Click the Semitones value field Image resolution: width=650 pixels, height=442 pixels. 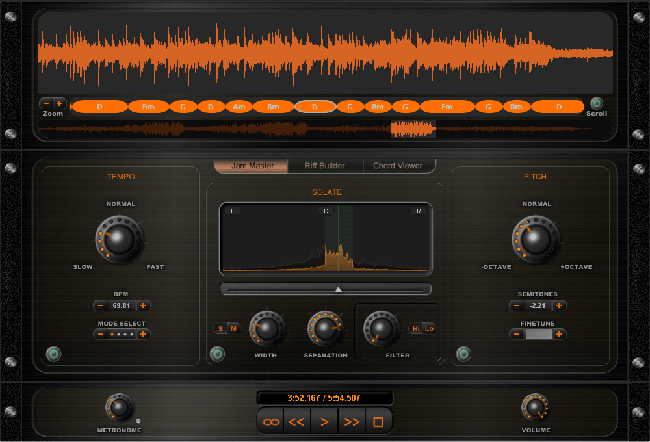click(538, 306)
